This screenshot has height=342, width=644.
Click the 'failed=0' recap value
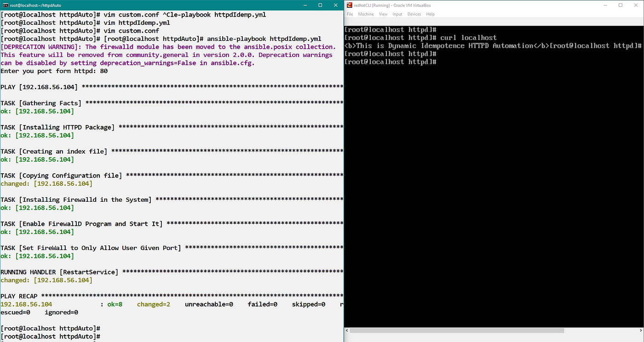[x=262, y=304]
